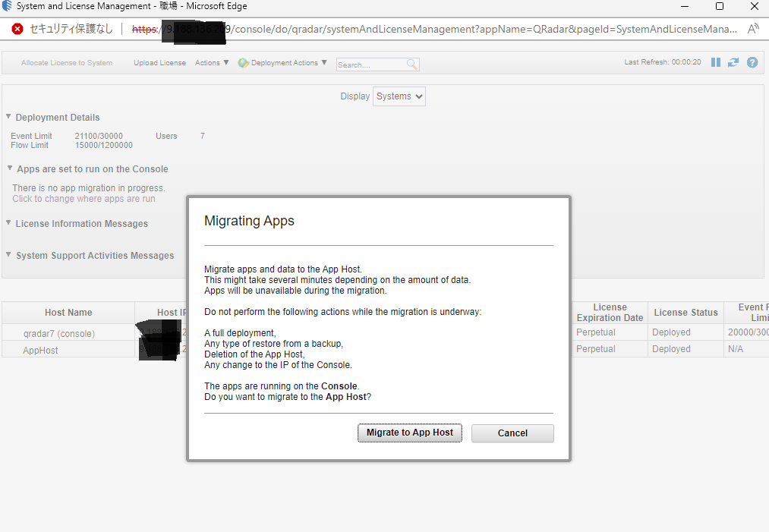Click License Status column header
Image resolution: width=769 pixels, height=532 pixels.
pyautogui.click(x=685, y=313)
